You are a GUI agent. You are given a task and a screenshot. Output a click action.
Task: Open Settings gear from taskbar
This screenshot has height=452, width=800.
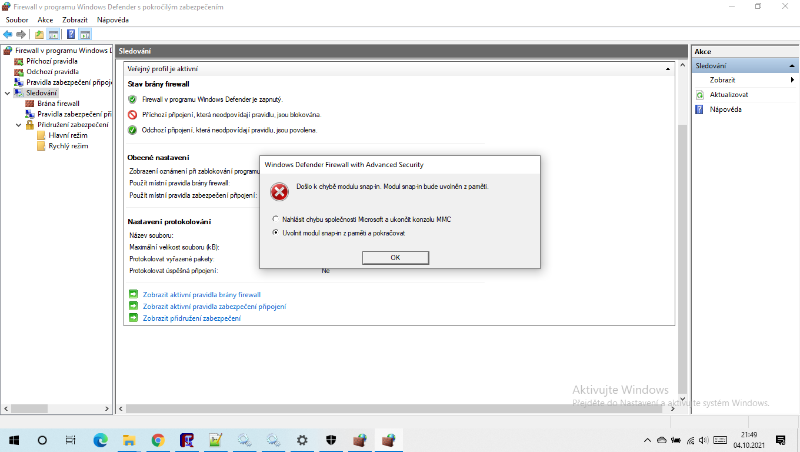click(x=302, y=440)
